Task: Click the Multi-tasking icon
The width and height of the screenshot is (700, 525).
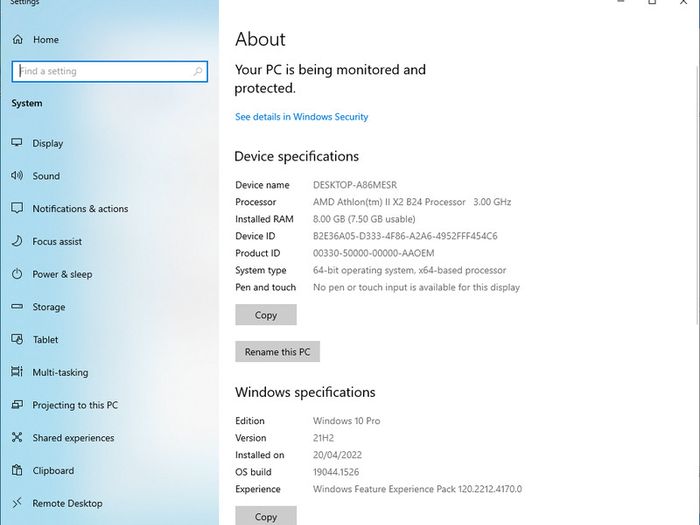Action: coord(17,371)
